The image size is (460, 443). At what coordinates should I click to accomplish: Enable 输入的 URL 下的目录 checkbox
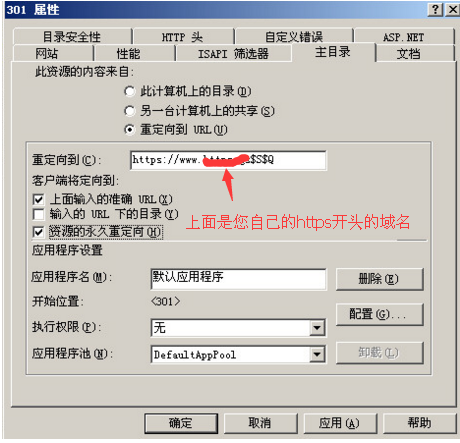38,214
